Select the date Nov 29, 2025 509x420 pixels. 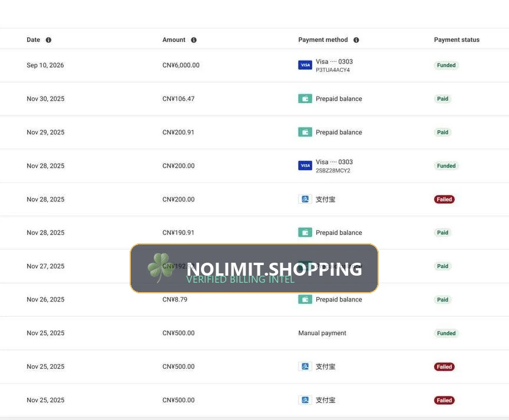pos(45,132)
